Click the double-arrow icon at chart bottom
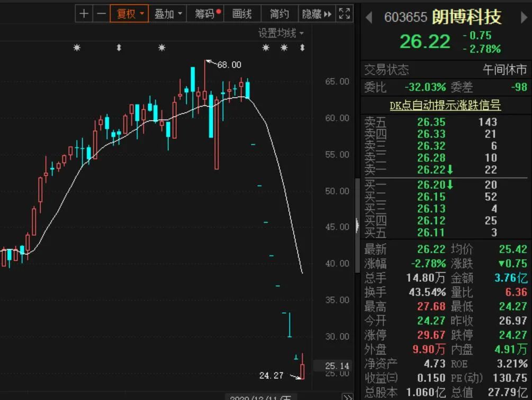Screen dimensions: 532x400 [x=347, y=397]
